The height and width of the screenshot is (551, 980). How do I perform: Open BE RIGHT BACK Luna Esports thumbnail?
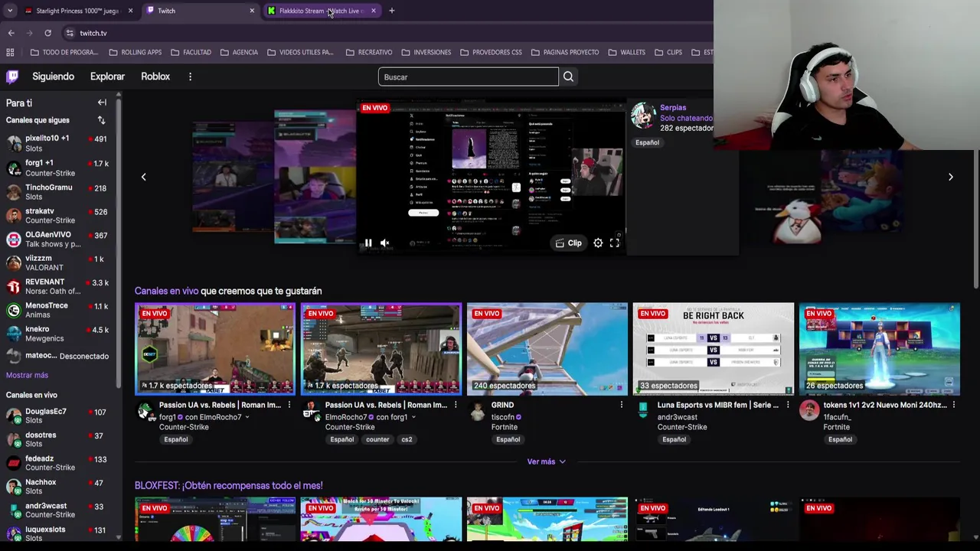(714, 349)
